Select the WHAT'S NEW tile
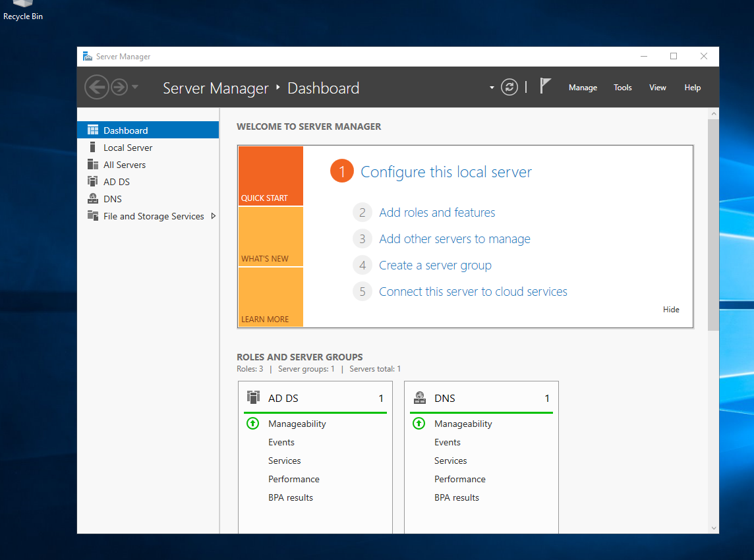 [270, 237]
